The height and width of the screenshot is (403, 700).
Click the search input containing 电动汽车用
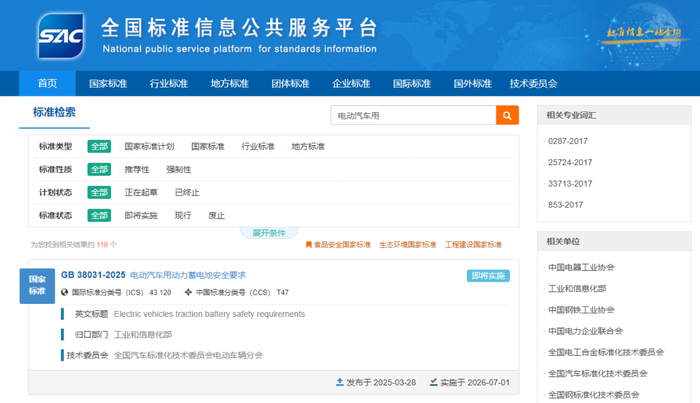pyautogui.click(x=412, y=116)
